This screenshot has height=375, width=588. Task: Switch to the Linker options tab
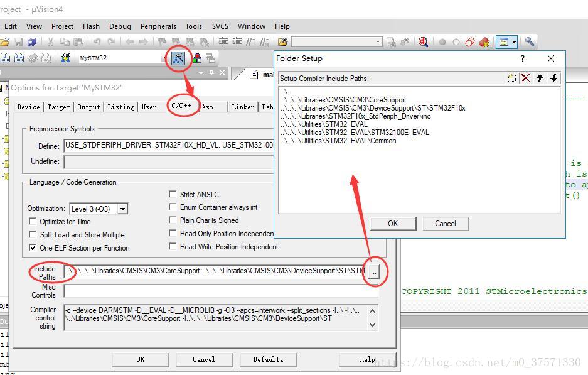(243, 107)
